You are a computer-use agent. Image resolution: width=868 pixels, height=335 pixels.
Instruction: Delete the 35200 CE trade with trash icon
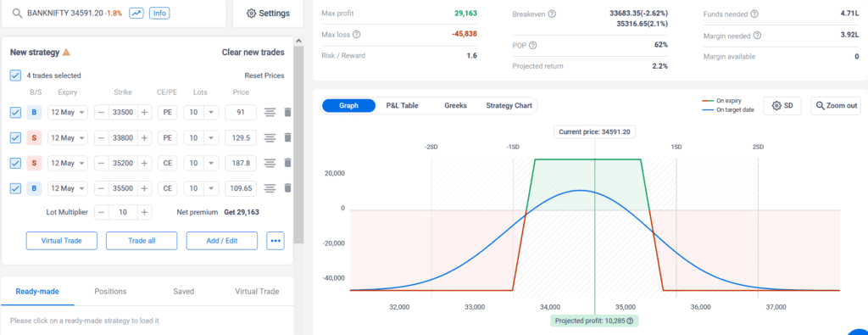[x=287, y=163]
